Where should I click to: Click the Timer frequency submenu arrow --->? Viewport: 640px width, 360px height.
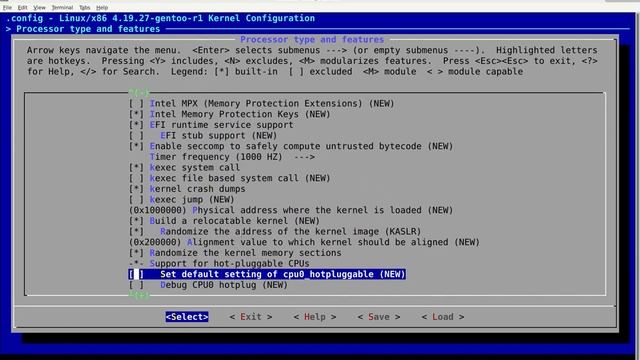[x=304, y=157]
